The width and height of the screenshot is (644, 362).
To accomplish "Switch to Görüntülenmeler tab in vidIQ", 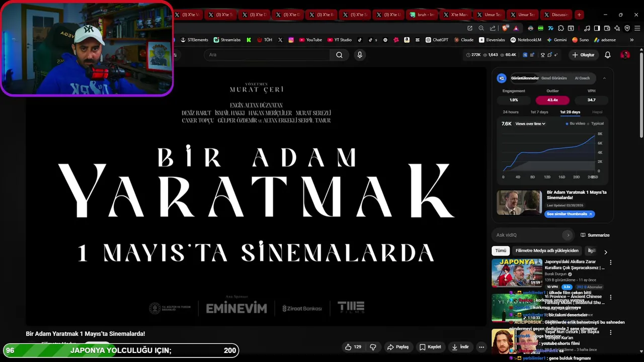I will pos(525,78).
